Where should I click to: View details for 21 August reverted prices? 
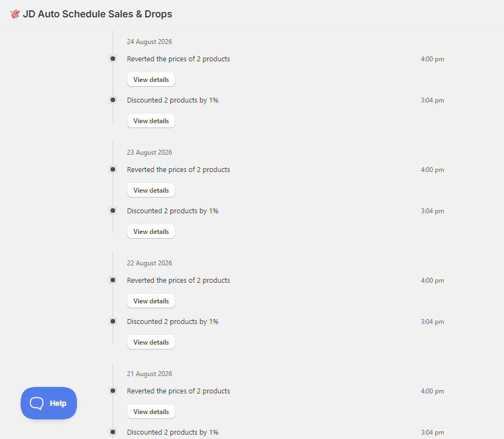point(151,411)
